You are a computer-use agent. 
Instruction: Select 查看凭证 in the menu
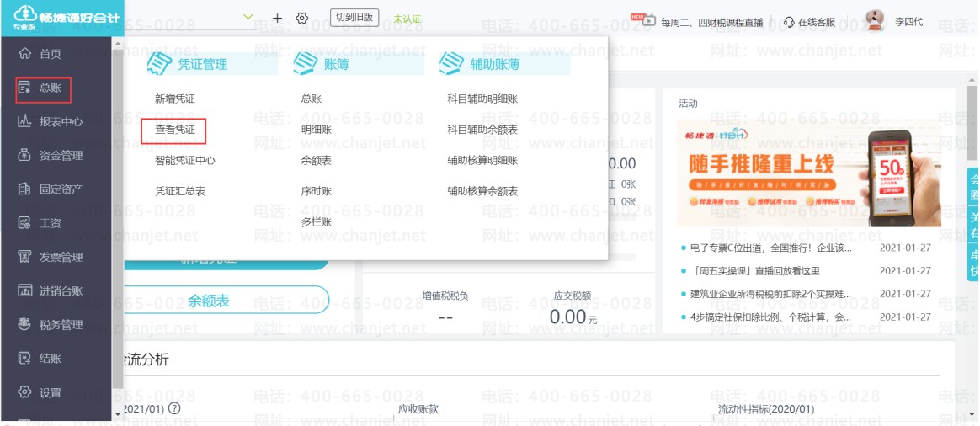(176, 130)
